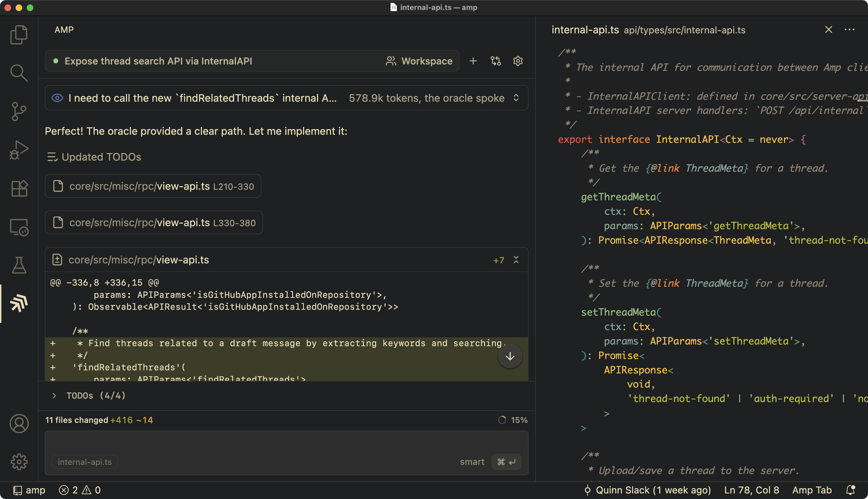Image resolution: width=868 pixels, height=499 pixels.
Task: Expand the '578.9k tokens, the oracle spoke' dropdown
Action: click(517, 98)
